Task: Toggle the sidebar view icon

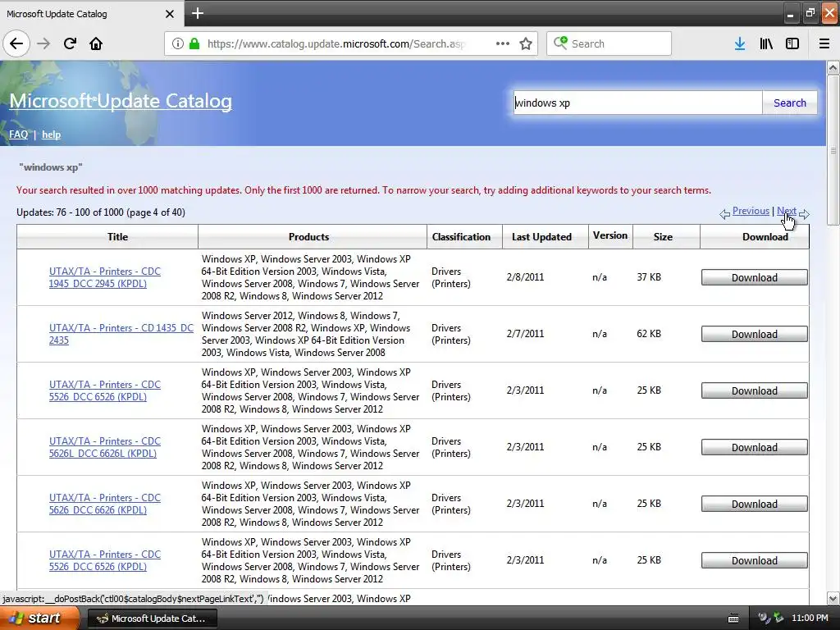Action: click(792, 43)
